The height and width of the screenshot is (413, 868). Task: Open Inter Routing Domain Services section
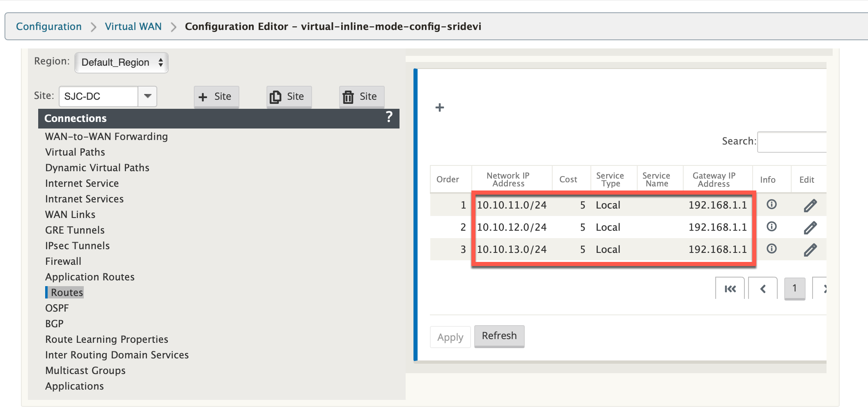(117, 355)
